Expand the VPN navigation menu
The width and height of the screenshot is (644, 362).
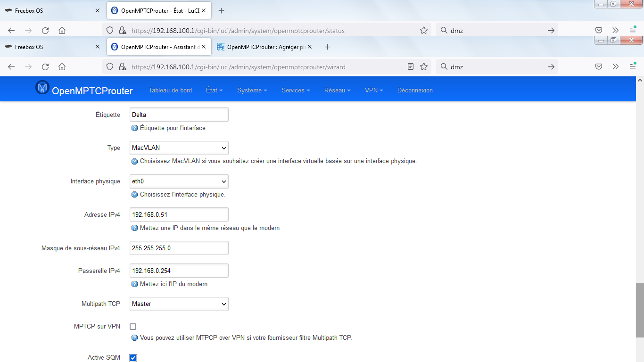374,90
